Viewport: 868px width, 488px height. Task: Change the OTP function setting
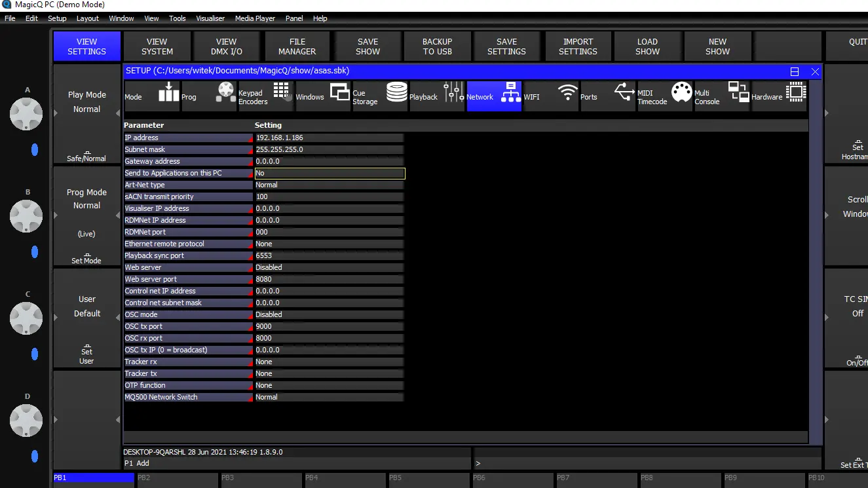click(329, 385)
